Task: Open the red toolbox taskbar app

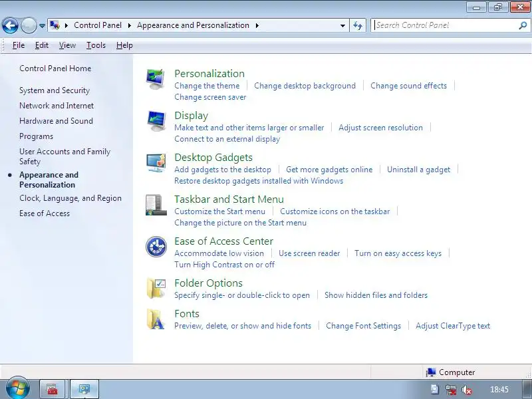Action: click(x=53, y=389)
